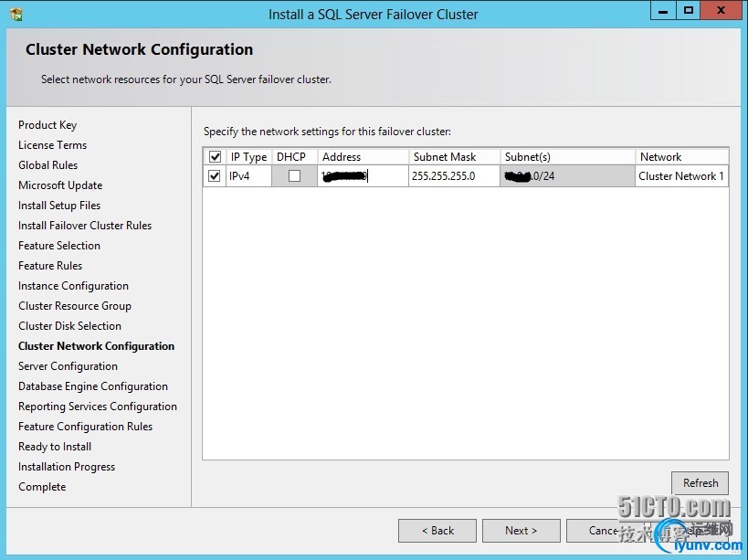Viewport: 748px width, 560px height.
Task: Minimize the setup window
Action: pos(663,10)
